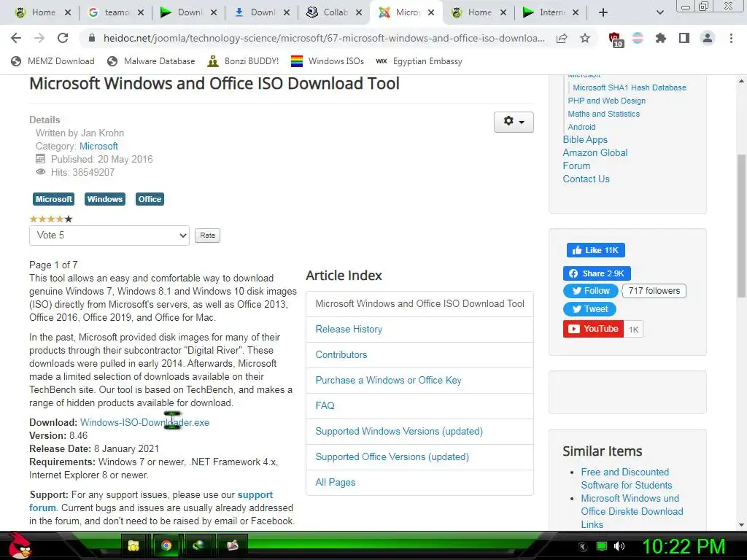Viewport: 747px width, 560px height.
Task: Open Supported Office Versions (updated)
Action: click(x=392, y=456)
